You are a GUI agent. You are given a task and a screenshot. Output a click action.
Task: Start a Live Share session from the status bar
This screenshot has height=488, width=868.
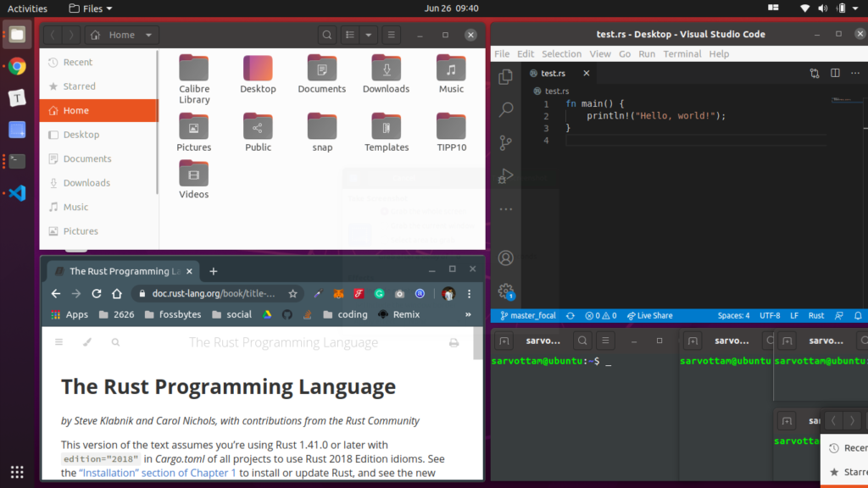pyautogui.click(x=651, y=315)
